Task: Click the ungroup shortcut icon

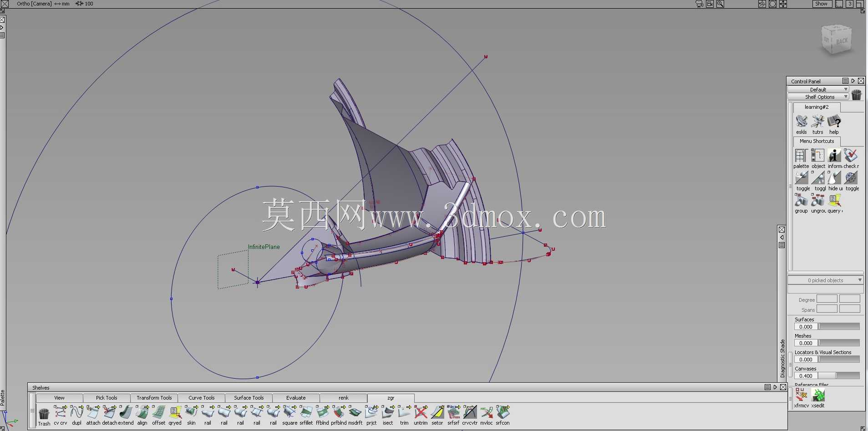Action: (818, 200)
